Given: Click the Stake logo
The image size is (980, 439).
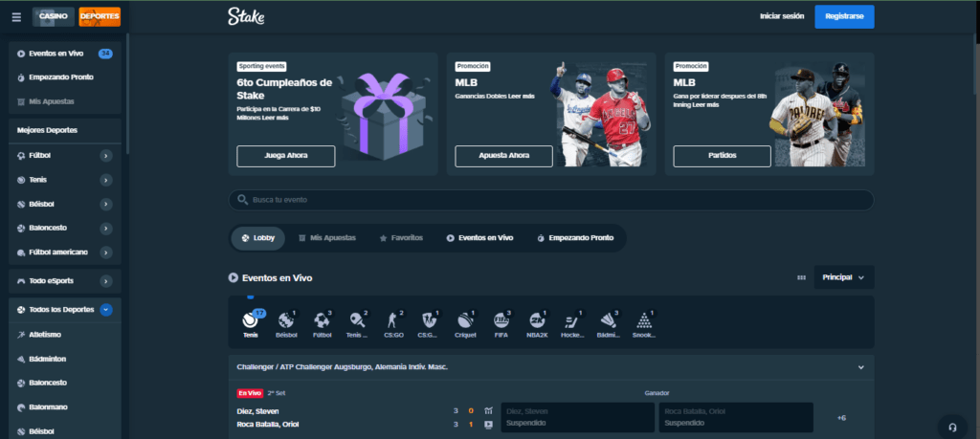Looking at the screenshot, I should coord(246,17).
